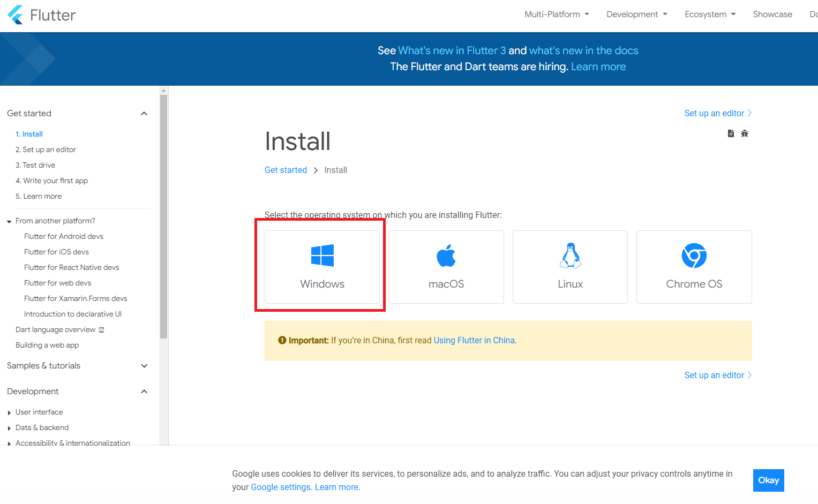Click the Flutter logo in the header

tap(41, 15)
